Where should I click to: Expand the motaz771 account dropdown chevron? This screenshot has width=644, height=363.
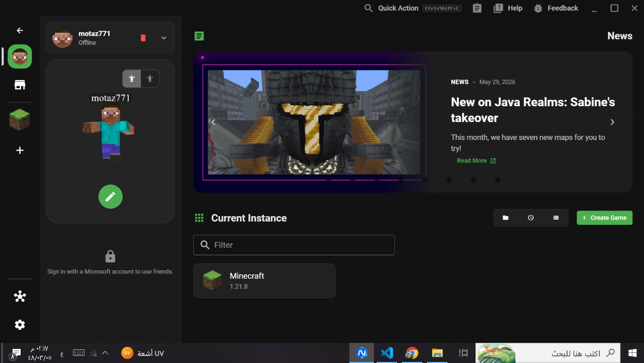pyautogui.click(x=164, y=38)
